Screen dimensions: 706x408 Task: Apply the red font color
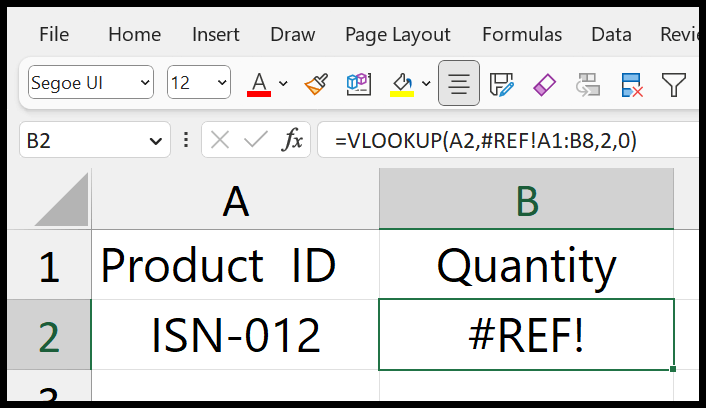(259, 84)
